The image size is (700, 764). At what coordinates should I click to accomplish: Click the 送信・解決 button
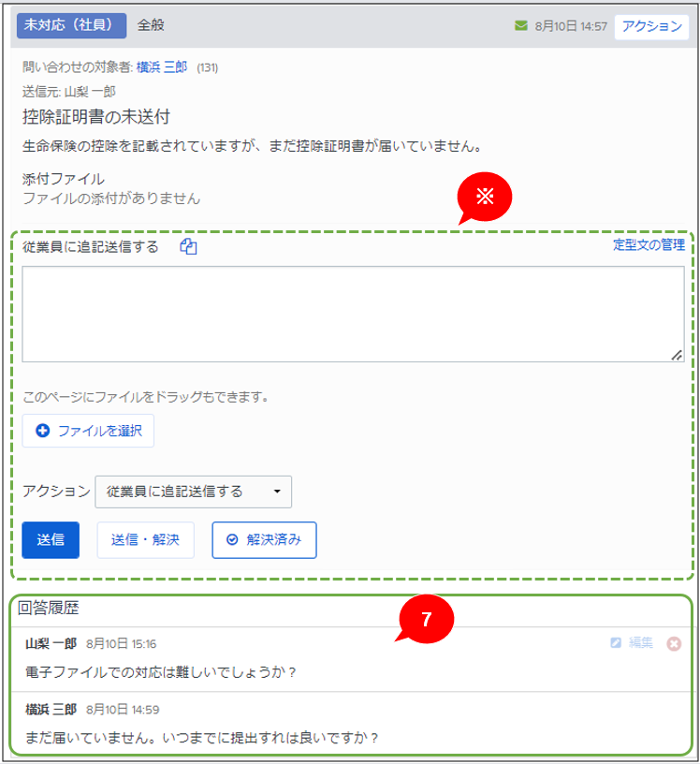pyautogui.click(x=145, y=540)
